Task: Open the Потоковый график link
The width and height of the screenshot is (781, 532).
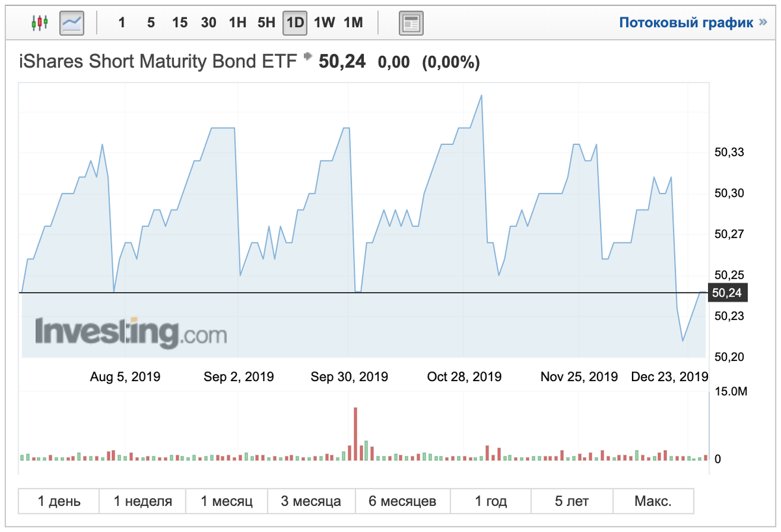Action: [694, 23]
